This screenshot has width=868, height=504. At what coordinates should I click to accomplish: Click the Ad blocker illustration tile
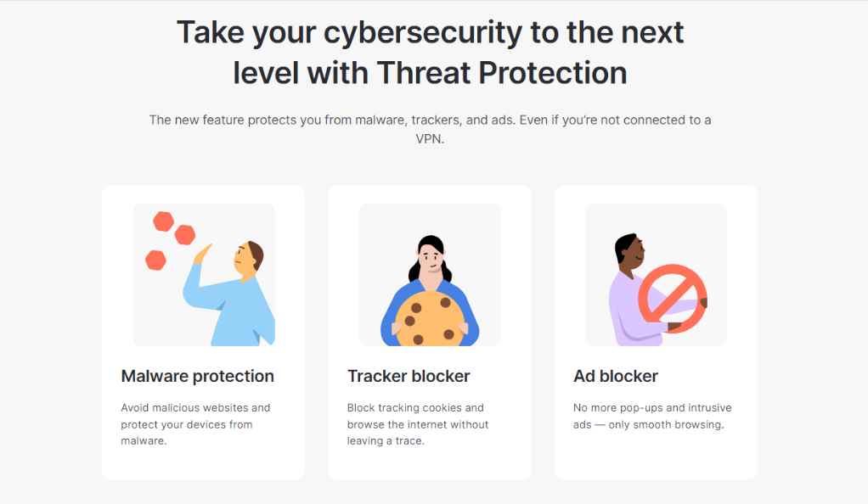(x=656, y=275)
